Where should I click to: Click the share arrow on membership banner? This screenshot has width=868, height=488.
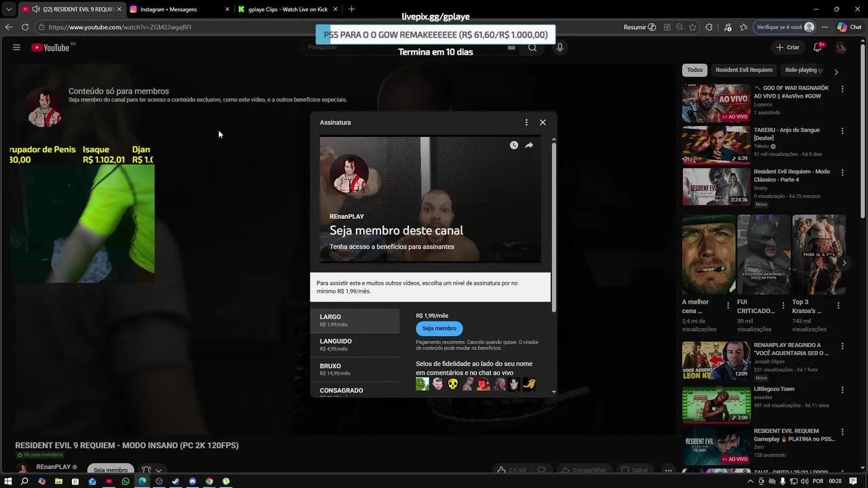529,145
